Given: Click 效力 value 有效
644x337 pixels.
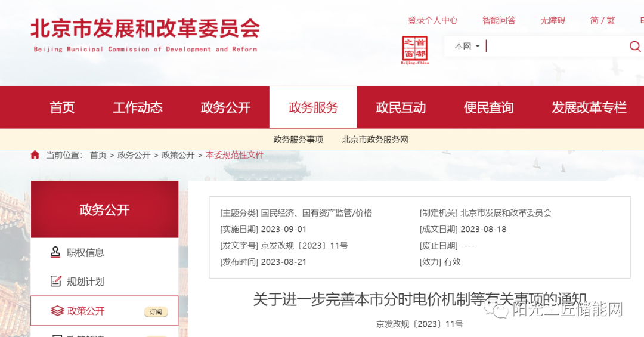Looking at the screenshot, I should point(452,262).
